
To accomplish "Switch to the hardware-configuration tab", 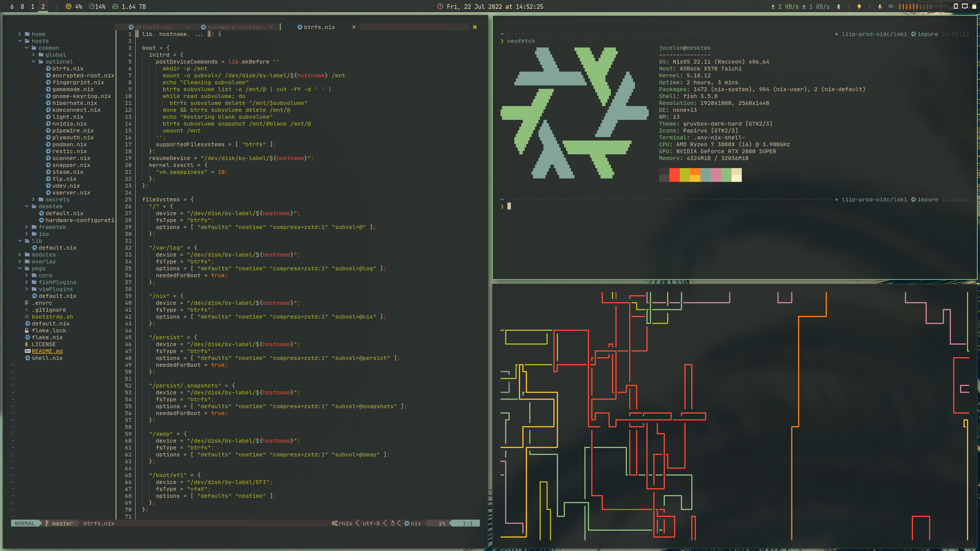I will (236, 27).
